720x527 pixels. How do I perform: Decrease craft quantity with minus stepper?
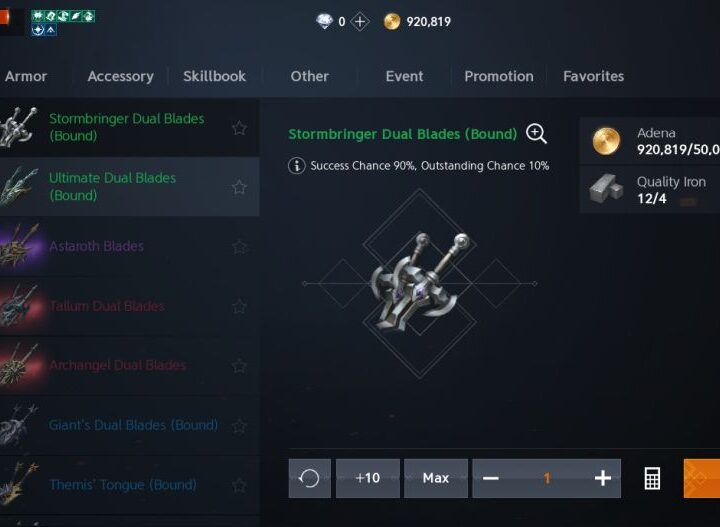[490, 478]
